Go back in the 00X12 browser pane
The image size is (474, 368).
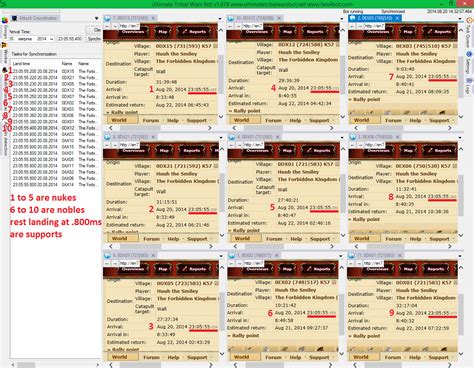coord(230,26)
